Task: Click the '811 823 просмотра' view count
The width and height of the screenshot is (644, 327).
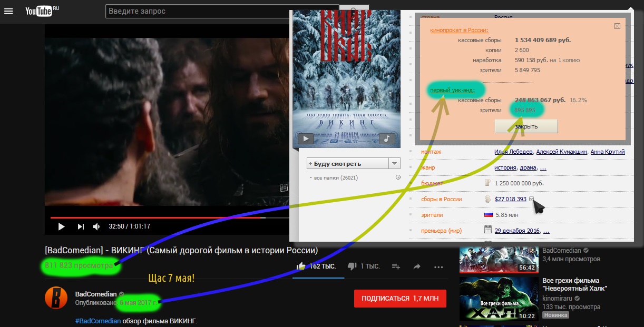Action: coord(79,266)
